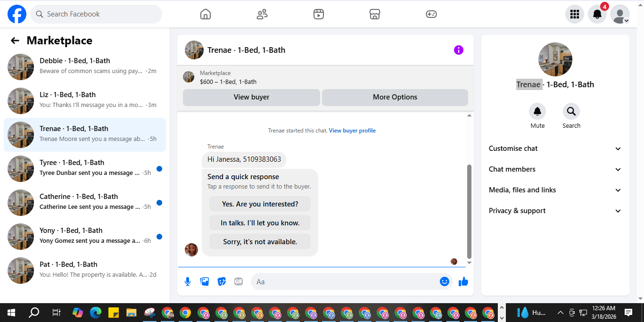Open Microsoft Edge from the taskbar

(96, 313)
